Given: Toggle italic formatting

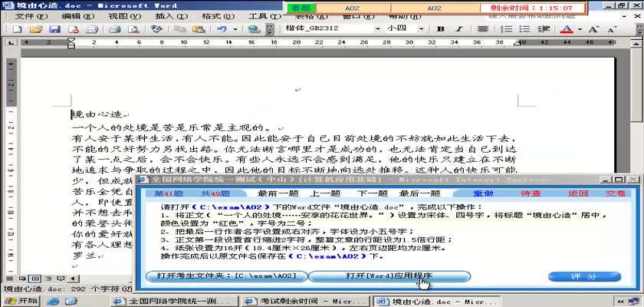Looking at the screenshot, I should pyautogui.click(x=459, y=29).
